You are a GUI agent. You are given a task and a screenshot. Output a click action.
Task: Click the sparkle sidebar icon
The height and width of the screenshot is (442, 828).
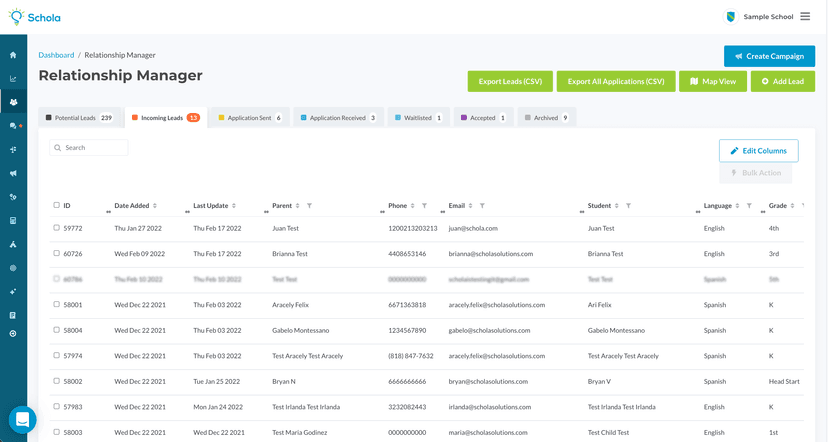point(13,291)
